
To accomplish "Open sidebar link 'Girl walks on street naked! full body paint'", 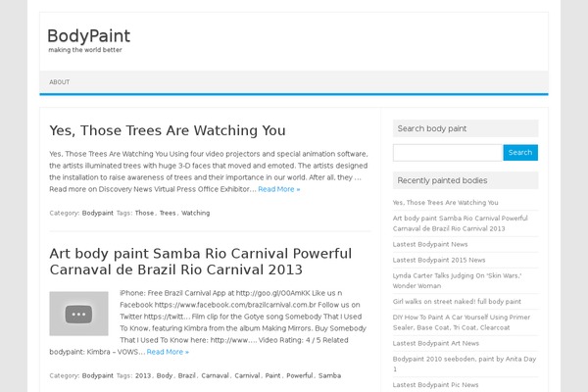I will click(457, 302).
